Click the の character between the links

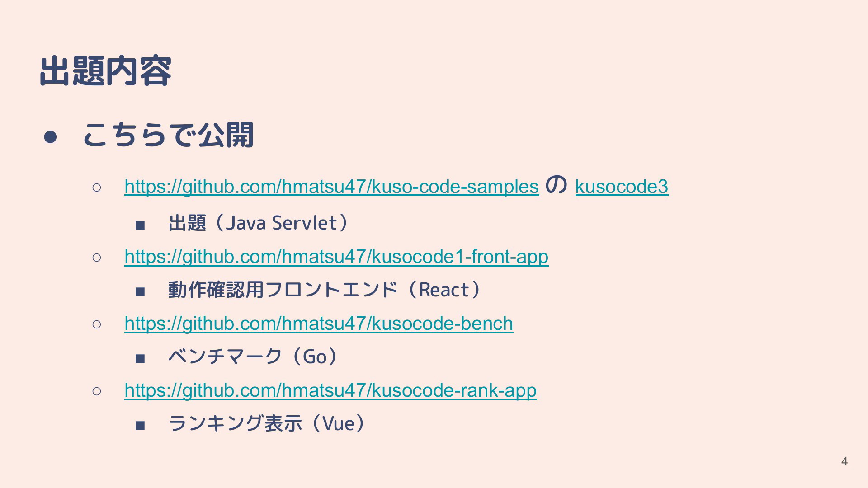tap(557, 185)
